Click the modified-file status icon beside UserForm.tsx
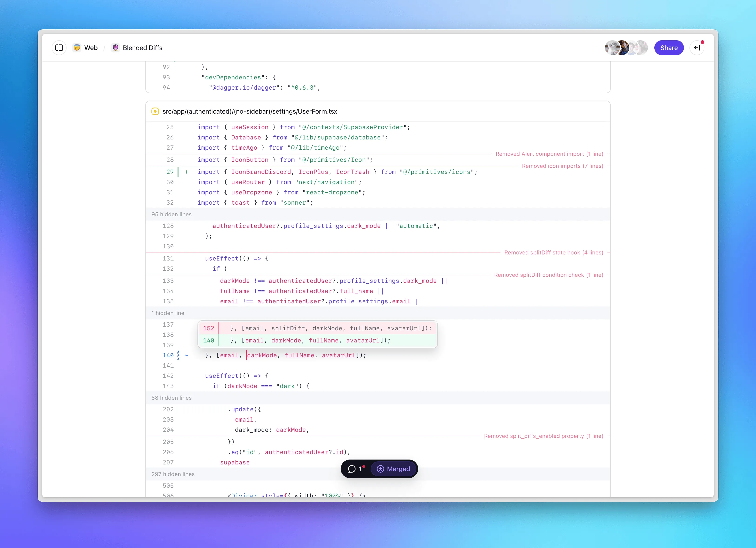This screenshot has height=548, width=756. [x=155, y=112]
